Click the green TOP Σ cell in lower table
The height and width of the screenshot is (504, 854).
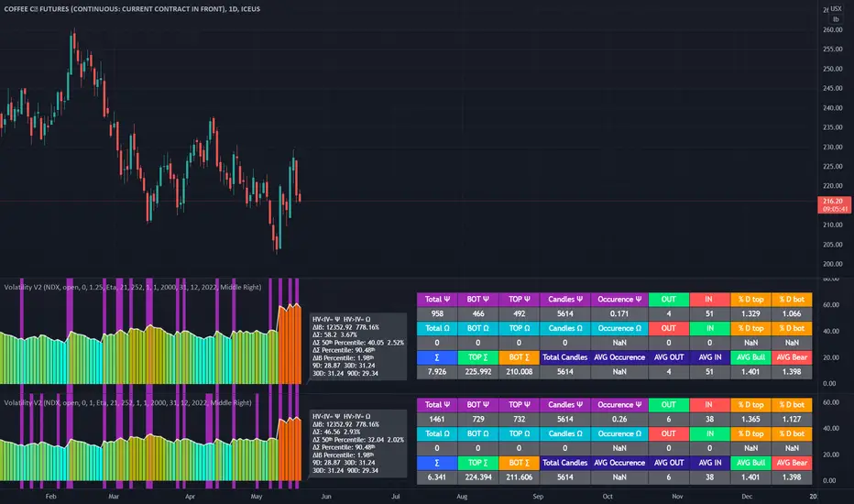tap(477, 463)
